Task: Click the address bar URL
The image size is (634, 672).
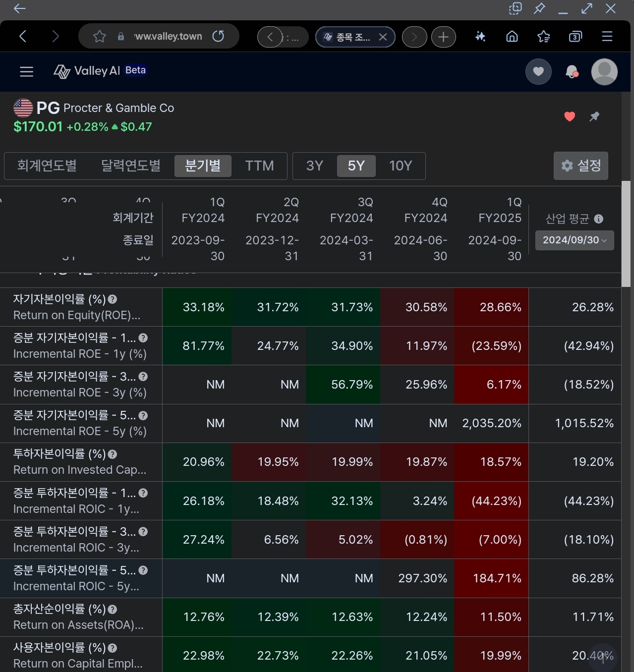Action: coord(169,36)
